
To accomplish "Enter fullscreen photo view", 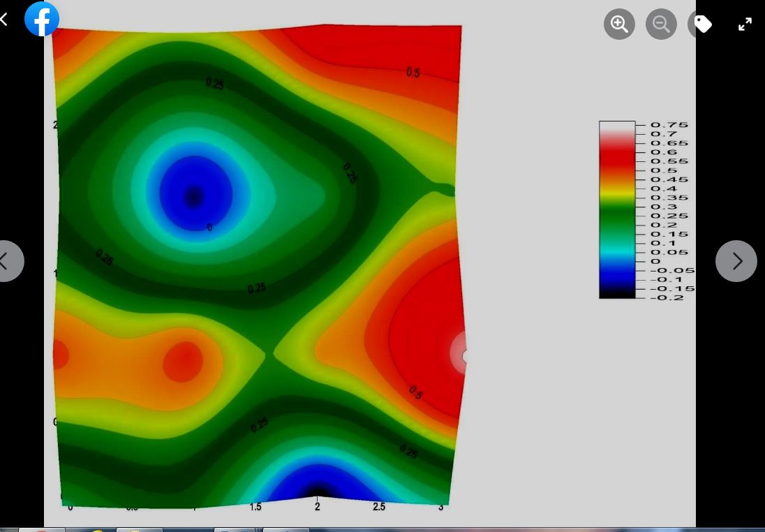I will [x=745, y=24].
